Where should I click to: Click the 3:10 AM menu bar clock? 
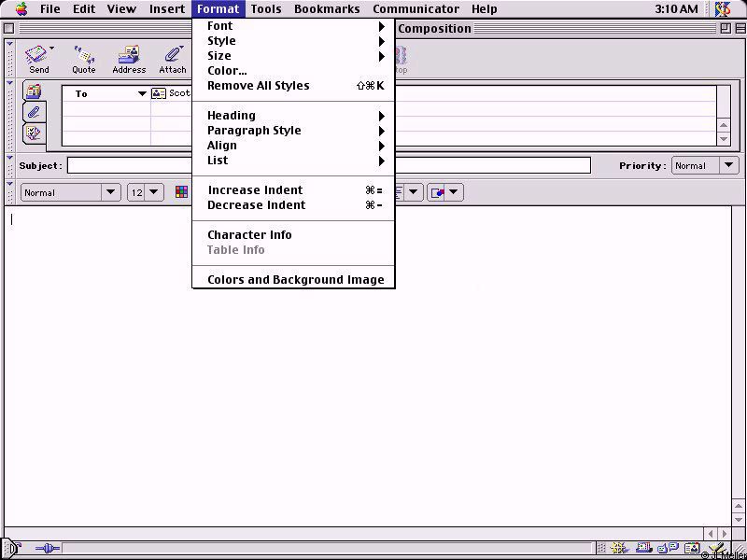(x=676, y=8)
